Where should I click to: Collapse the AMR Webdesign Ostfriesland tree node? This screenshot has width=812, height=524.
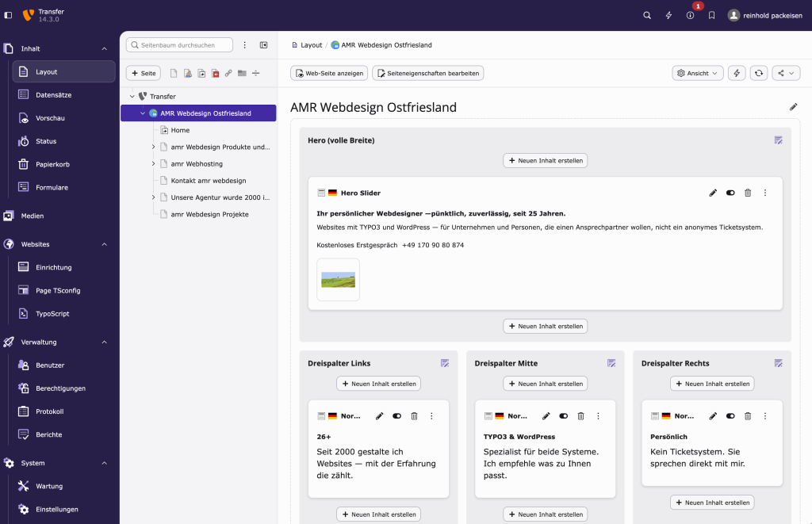tap(141, 113)
